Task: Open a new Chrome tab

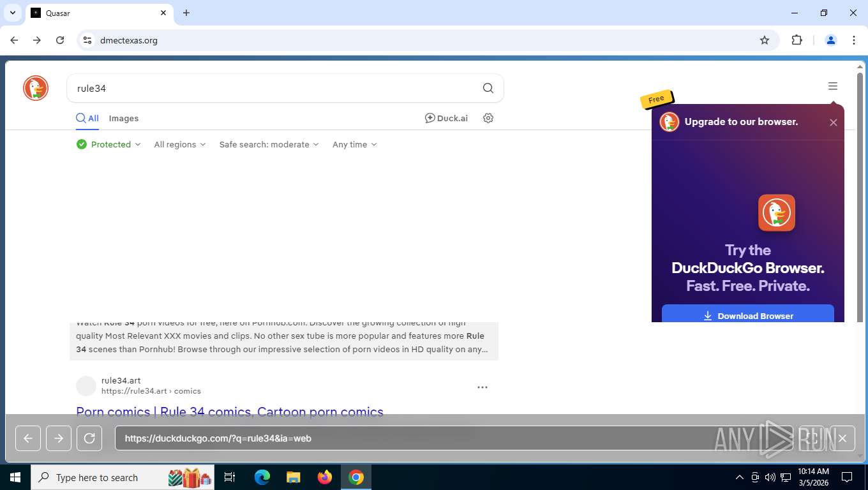Action: (x=186, y=13)
